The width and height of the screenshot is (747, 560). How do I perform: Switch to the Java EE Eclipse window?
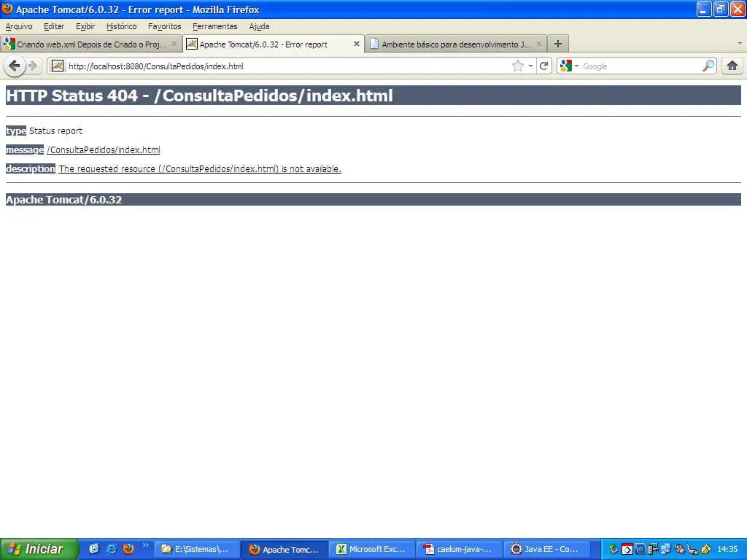coord(547,549)
